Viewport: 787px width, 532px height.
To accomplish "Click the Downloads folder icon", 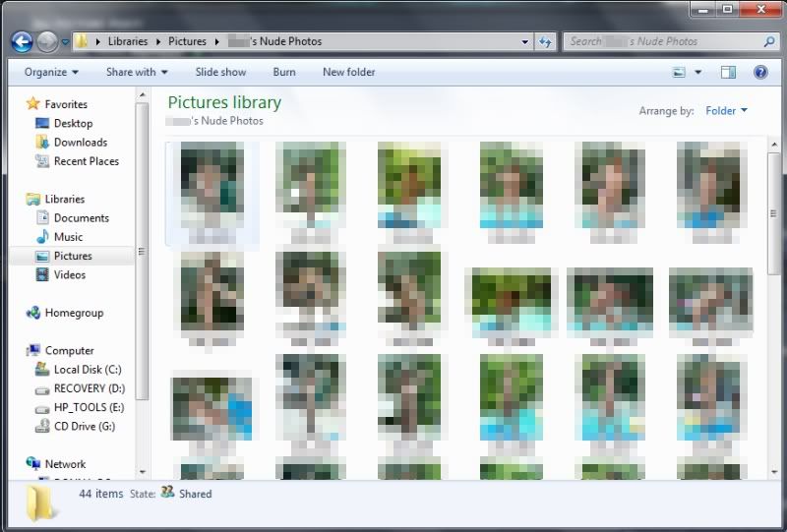I will [x=42, y=142].
